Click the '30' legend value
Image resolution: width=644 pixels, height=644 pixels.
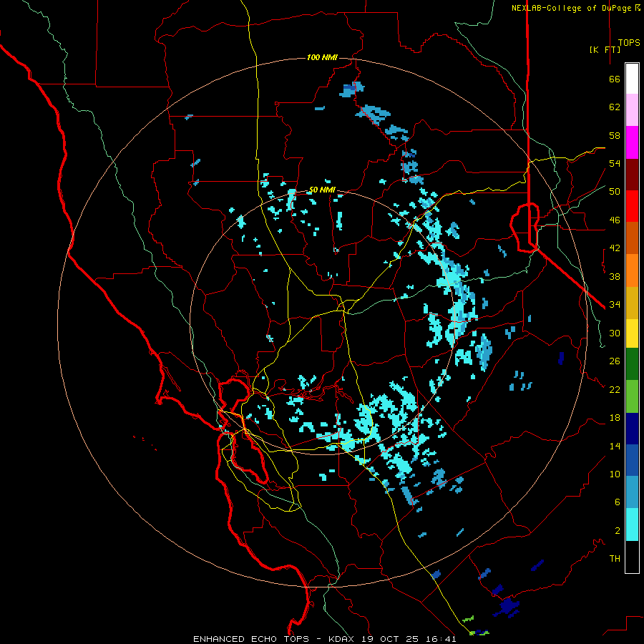point(615,333)
